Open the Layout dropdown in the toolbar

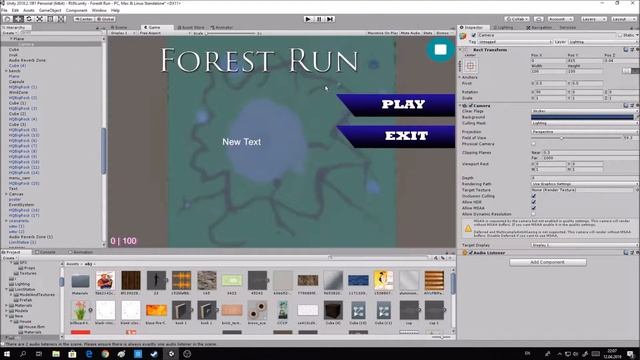623,19
